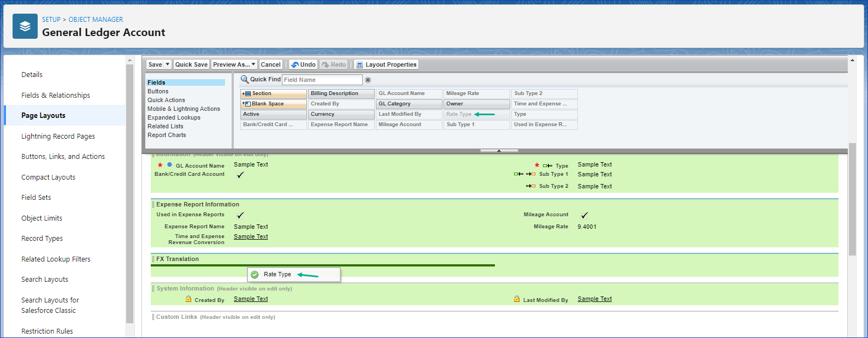Viewport: 868px width, 338px height.
Task: Clear the Quick Find field with X icon
Action: (368, 80)
